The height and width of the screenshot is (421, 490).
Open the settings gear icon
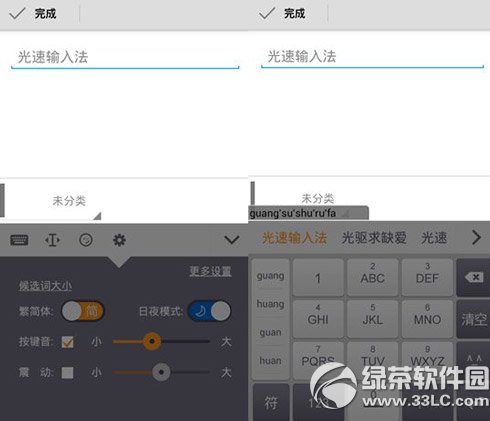119,240
